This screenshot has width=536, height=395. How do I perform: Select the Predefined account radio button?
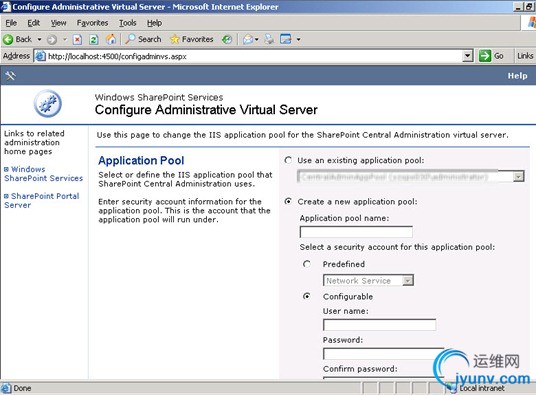coord(307,264)
